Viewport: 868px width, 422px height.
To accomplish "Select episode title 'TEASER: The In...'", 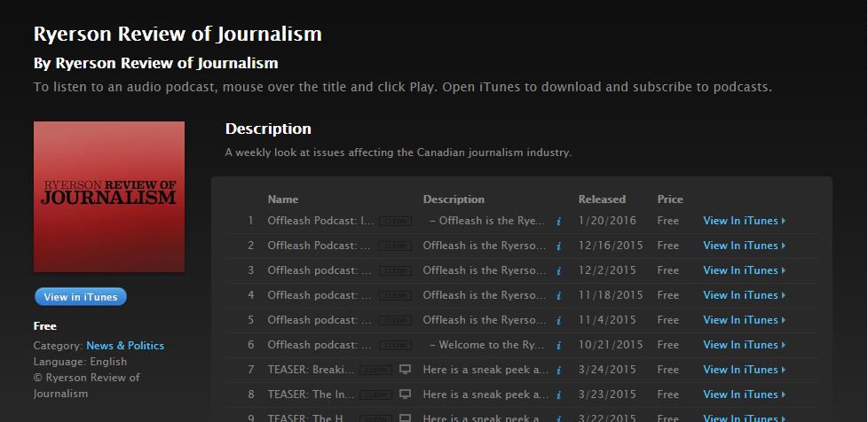I will (311, 395).
